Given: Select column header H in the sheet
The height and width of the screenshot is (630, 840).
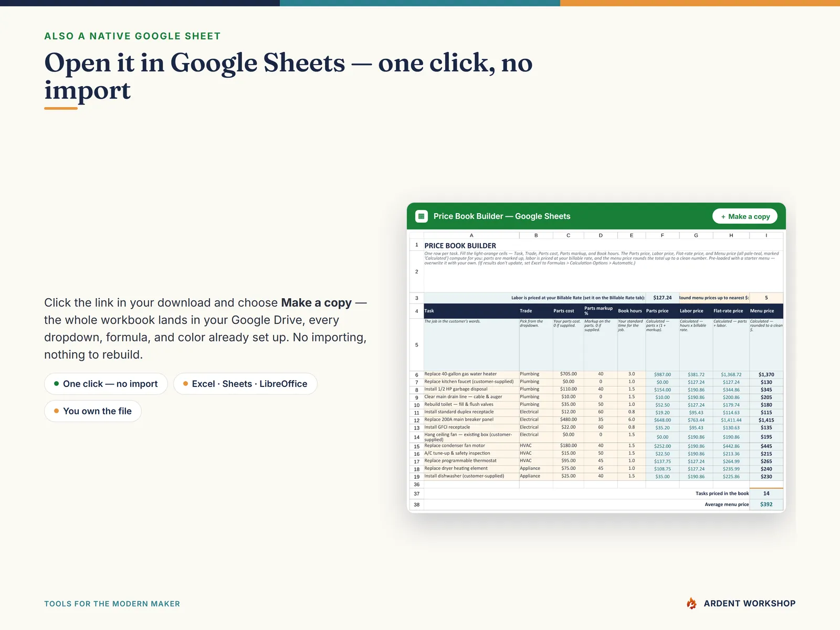Looking at the screenshot, I should coord(731,235).
